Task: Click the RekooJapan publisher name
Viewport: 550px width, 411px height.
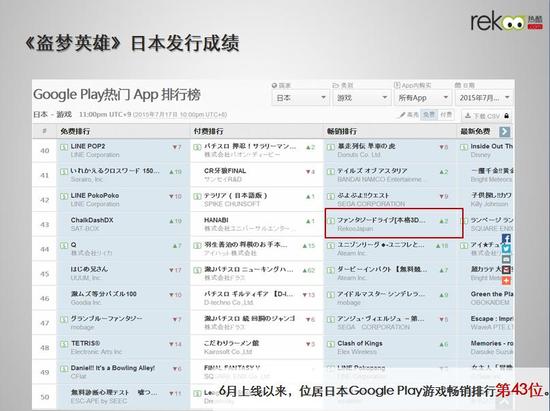Action: click(355, 229)
